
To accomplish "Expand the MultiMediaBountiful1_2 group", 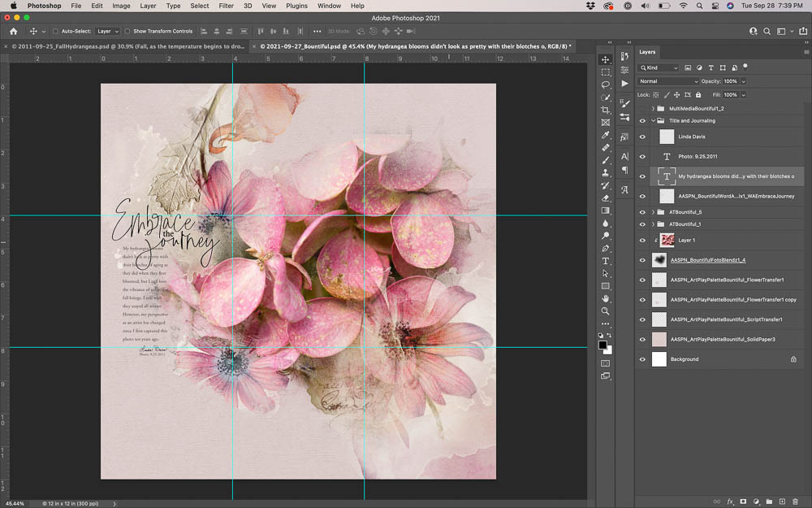I will click(x=653, y=109).
